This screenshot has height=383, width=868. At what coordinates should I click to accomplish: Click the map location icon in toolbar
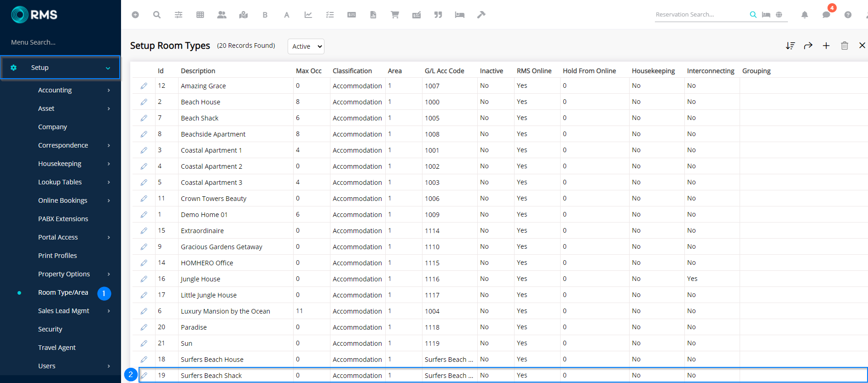coord(243,15)
